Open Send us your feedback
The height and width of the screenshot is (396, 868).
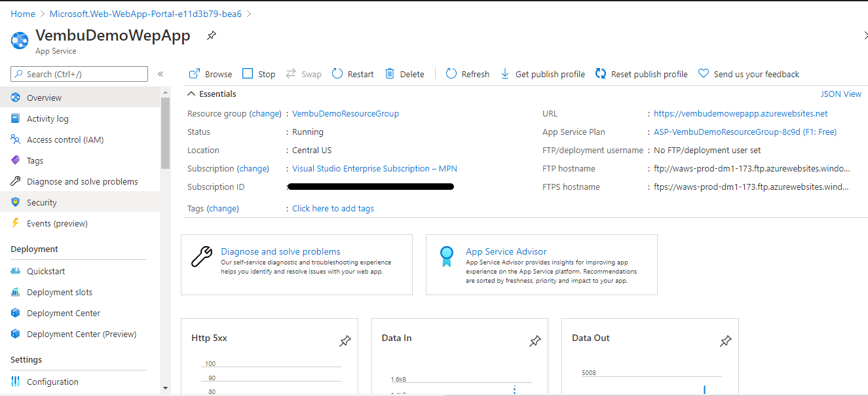[749, 74]
